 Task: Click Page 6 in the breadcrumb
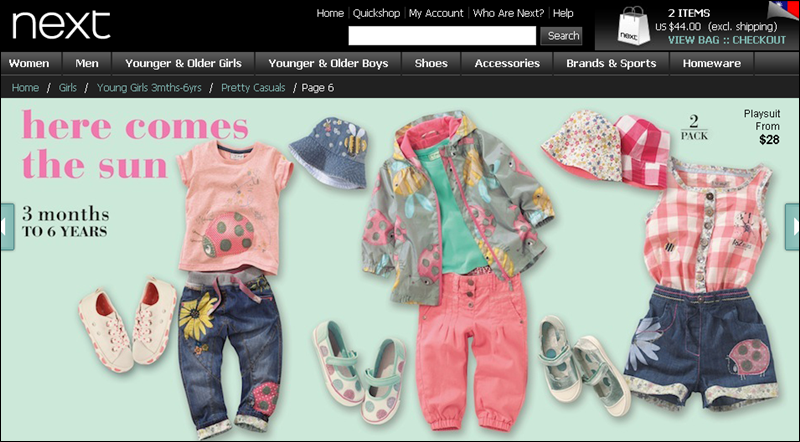pyautogui.click(x=317, y=88)
